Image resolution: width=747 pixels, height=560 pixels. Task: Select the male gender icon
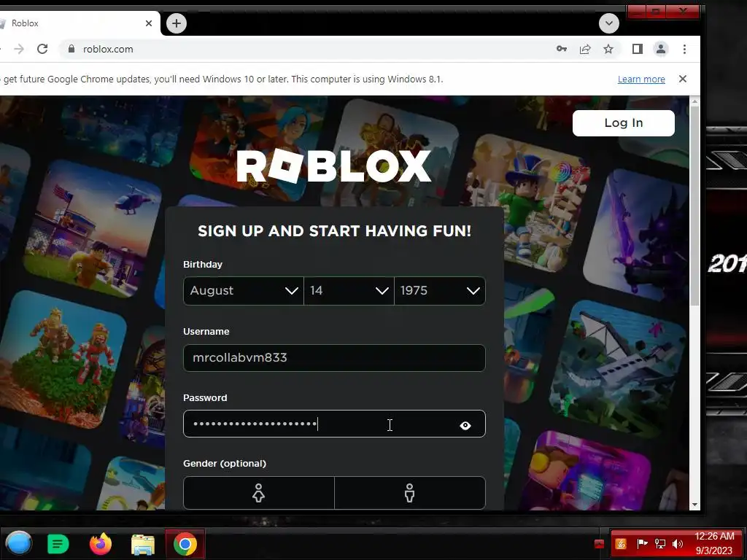[x=410, y=494]
